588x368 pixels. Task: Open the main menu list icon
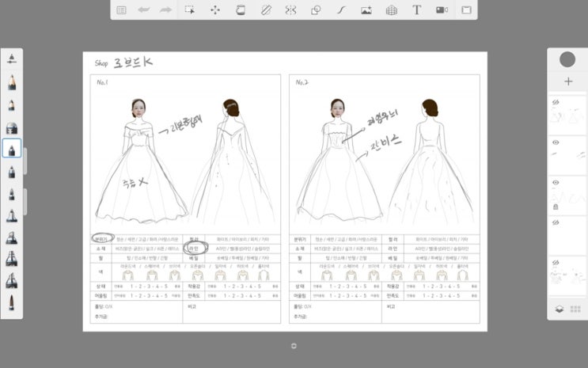(x=121, y=10)
